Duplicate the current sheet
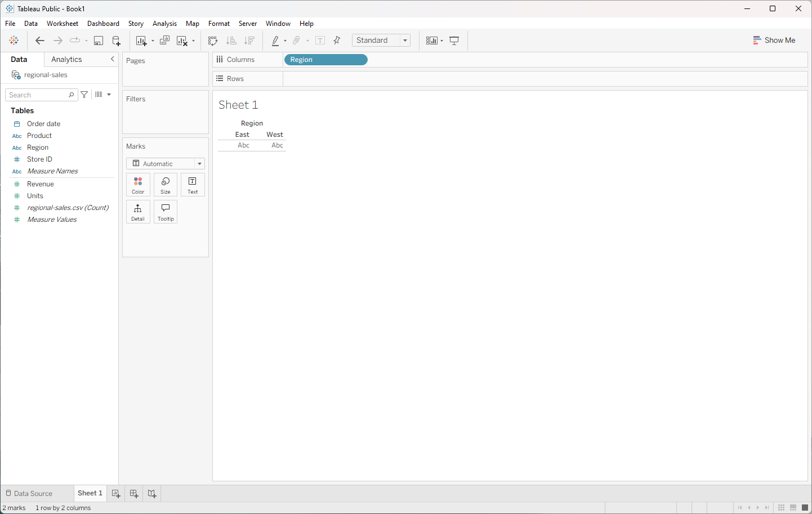 [x=164, y=41]
